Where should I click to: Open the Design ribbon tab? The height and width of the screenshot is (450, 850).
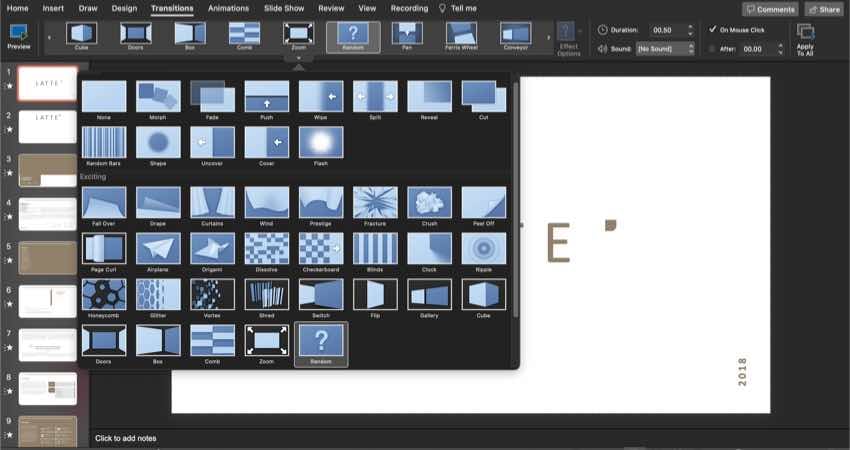(125, 8)
